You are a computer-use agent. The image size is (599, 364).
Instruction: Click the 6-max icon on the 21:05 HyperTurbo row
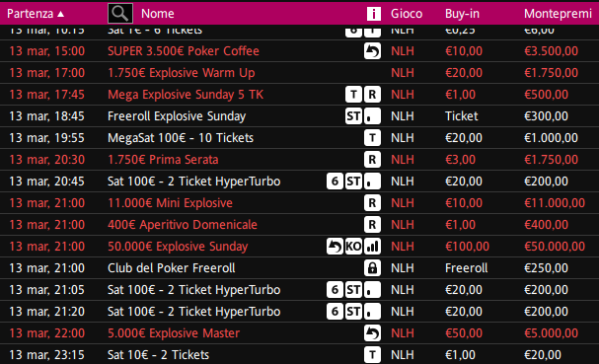[336, 290]
